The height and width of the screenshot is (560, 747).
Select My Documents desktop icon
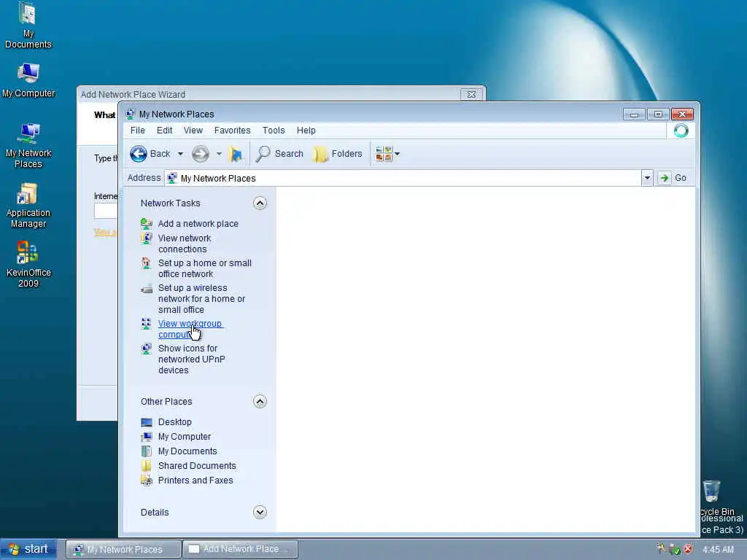pyautogui.click(x=28, y=26)
